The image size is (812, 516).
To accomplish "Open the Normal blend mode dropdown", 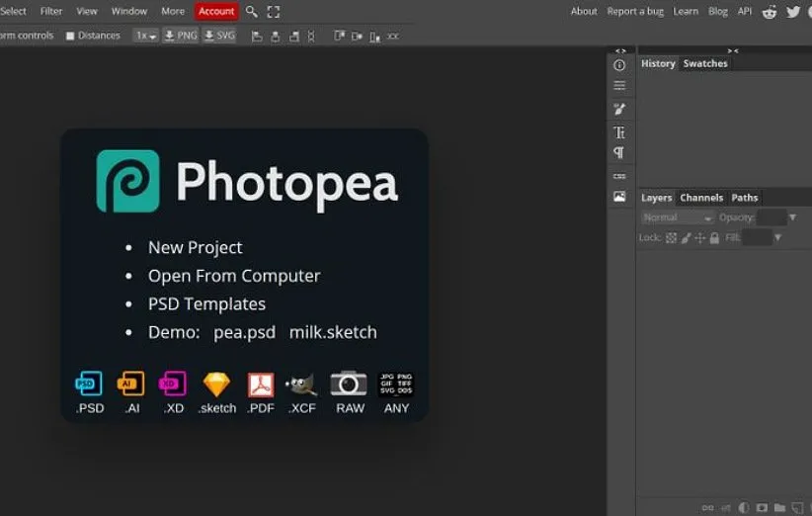I will click(x=677, y=217).
